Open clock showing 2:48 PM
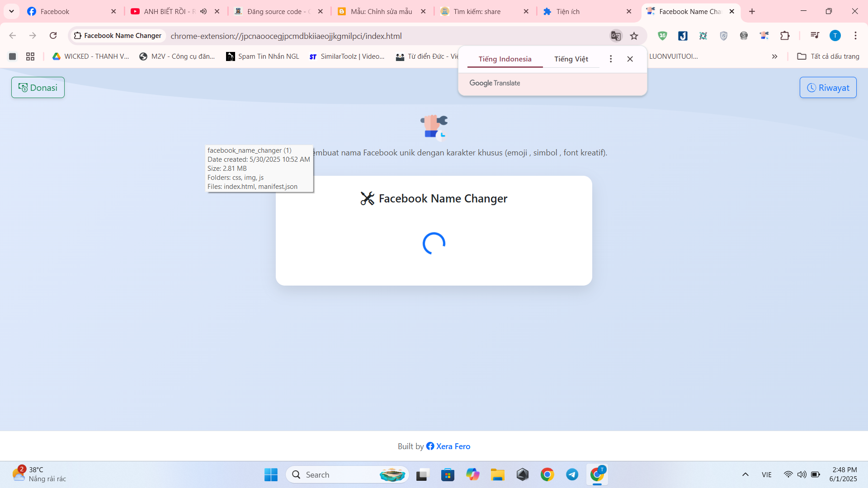Screen dimensions: 868x488 (843, 474)
